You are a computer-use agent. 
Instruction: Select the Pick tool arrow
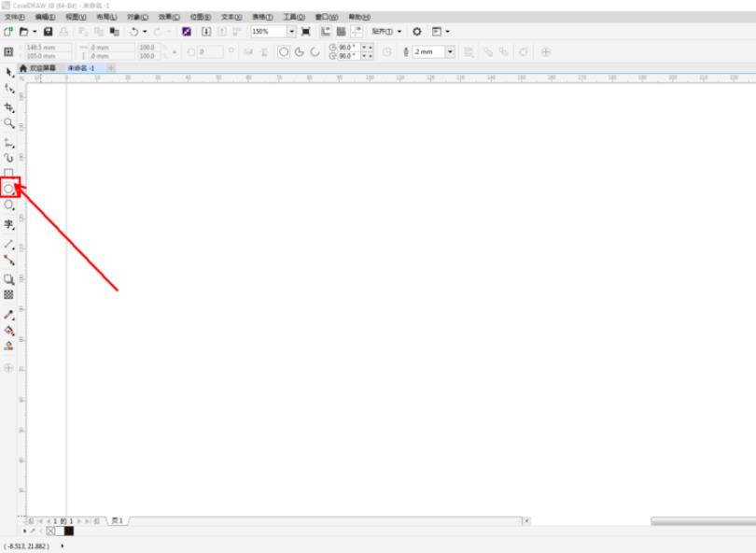[9, 73]
